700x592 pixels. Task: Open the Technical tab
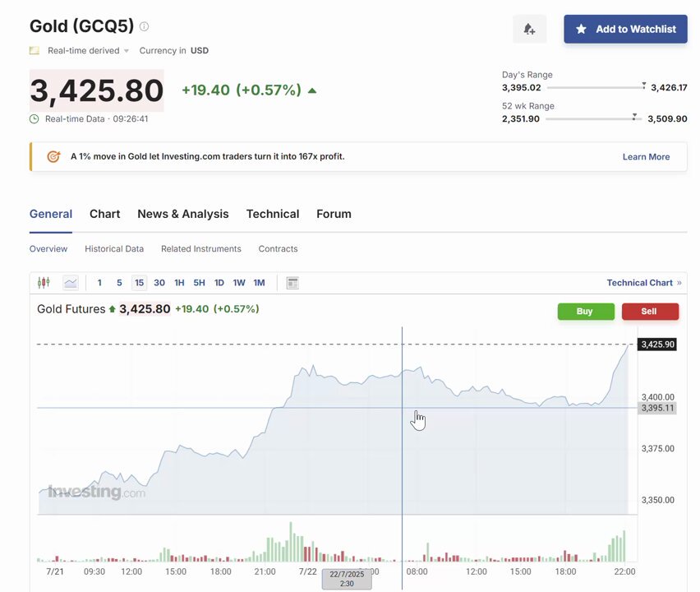273,214
